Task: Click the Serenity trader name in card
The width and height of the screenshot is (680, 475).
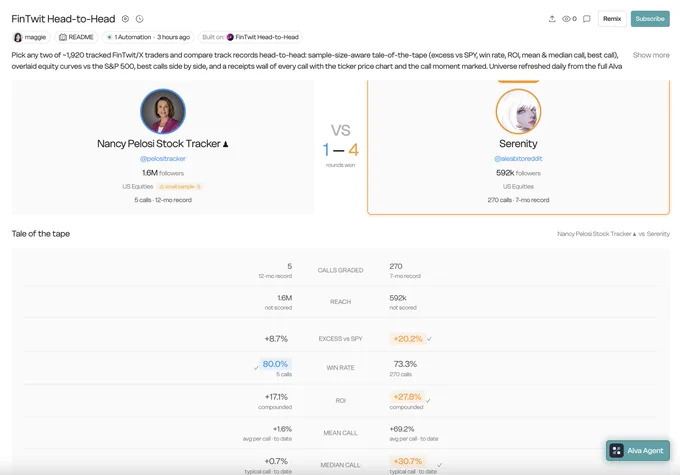Action: click(x=518, y=144)
